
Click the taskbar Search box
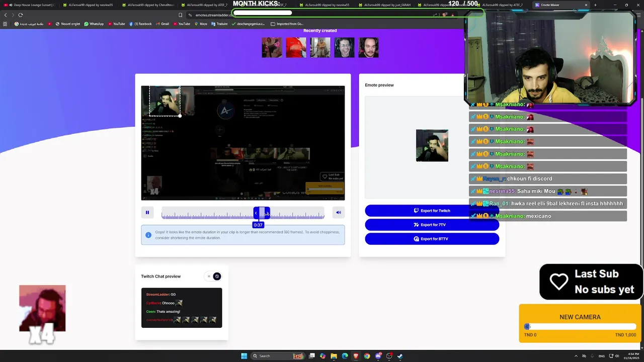pyautogui.click(x=278, y=356)
